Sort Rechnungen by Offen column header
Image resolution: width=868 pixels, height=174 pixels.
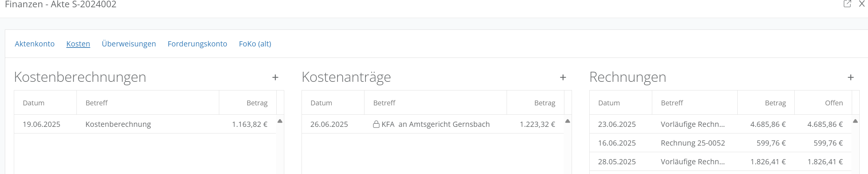[x=833, y=103]
